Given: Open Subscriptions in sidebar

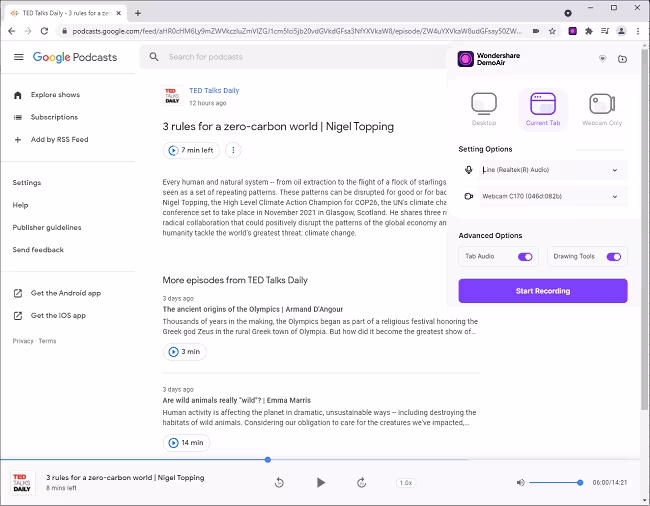Looking at the screenshot, I should coord(54,117).
